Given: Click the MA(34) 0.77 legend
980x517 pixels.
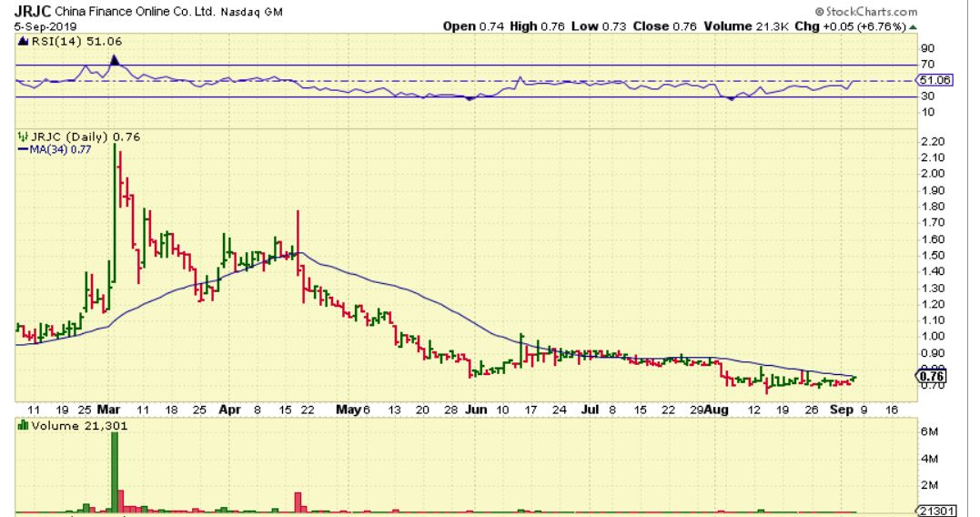Looking at the screenshot, I should (60, 149).
